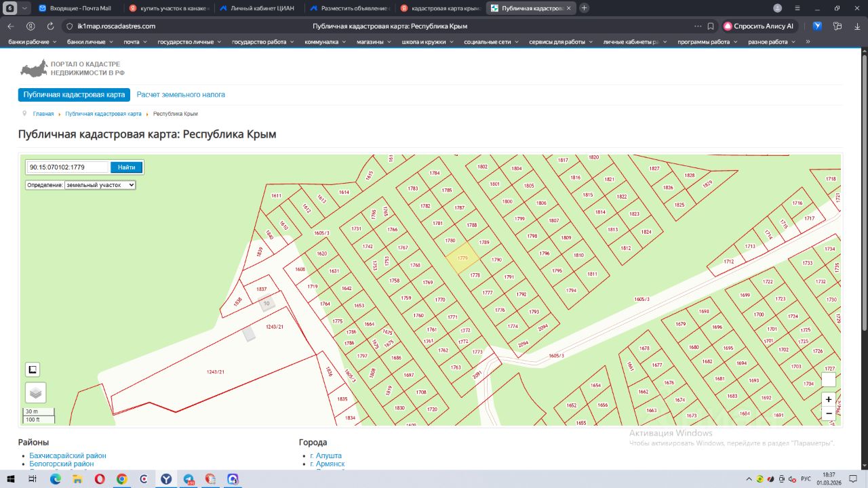Switch to the 'Личный кабинет ЦИАН' tab

coord(256,8)
